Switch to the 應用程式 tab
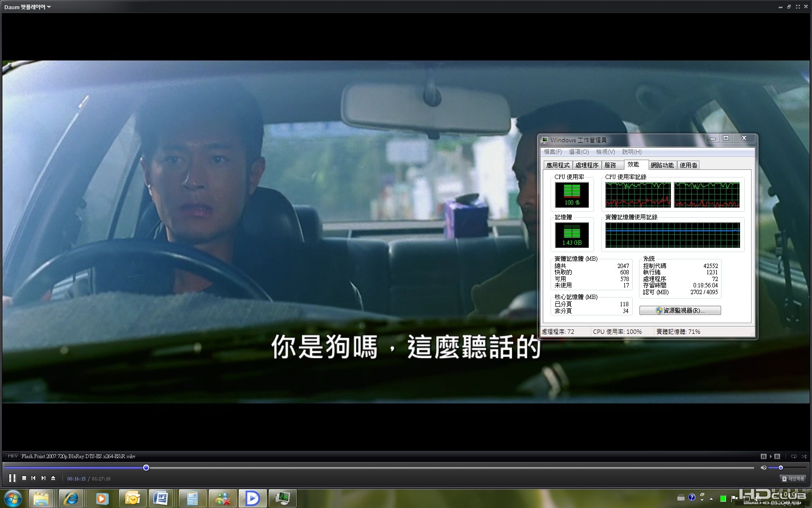Screen dimensions: 812x508 click(x=558, y=165)
